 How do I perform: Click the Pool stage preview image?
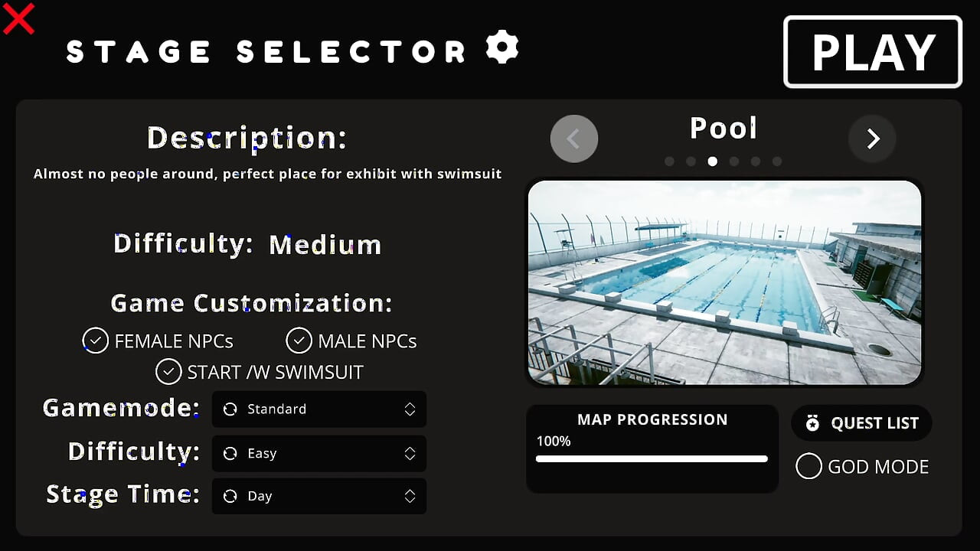[724, 282]
